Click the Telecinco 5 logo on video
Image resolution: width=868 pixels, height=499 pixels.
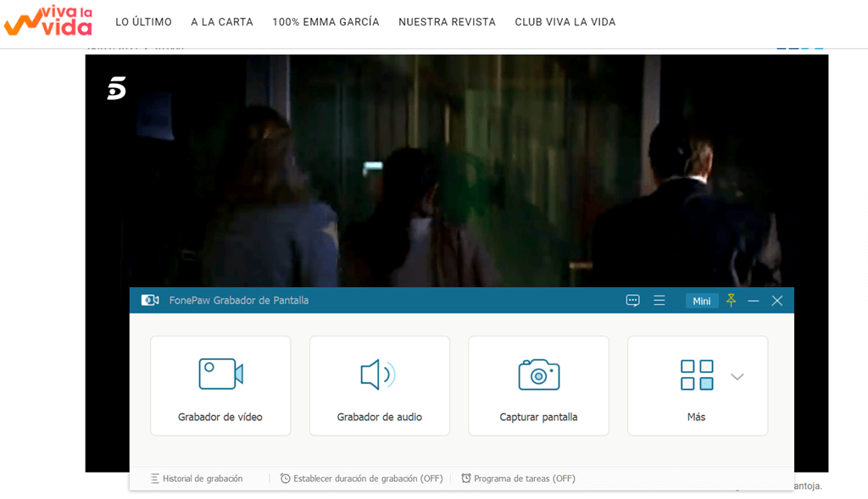116,88
